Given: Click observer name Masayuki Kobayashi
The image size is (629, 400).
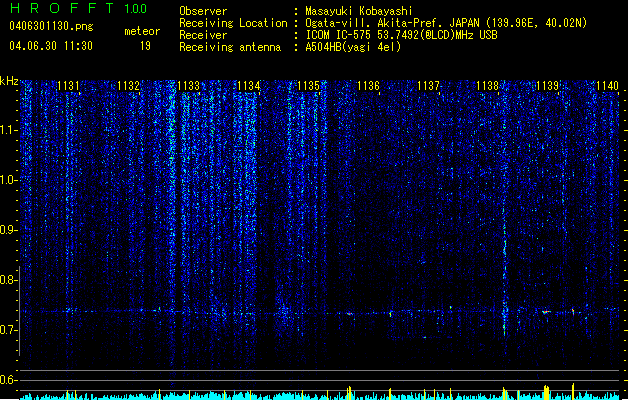Looking at the screenshot, I should coord(359,11).
